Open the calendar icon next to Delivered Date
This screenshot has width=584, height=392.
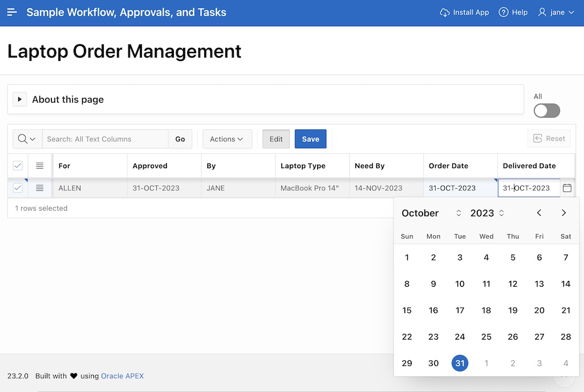pyautogui.click(x=567, y=187)
